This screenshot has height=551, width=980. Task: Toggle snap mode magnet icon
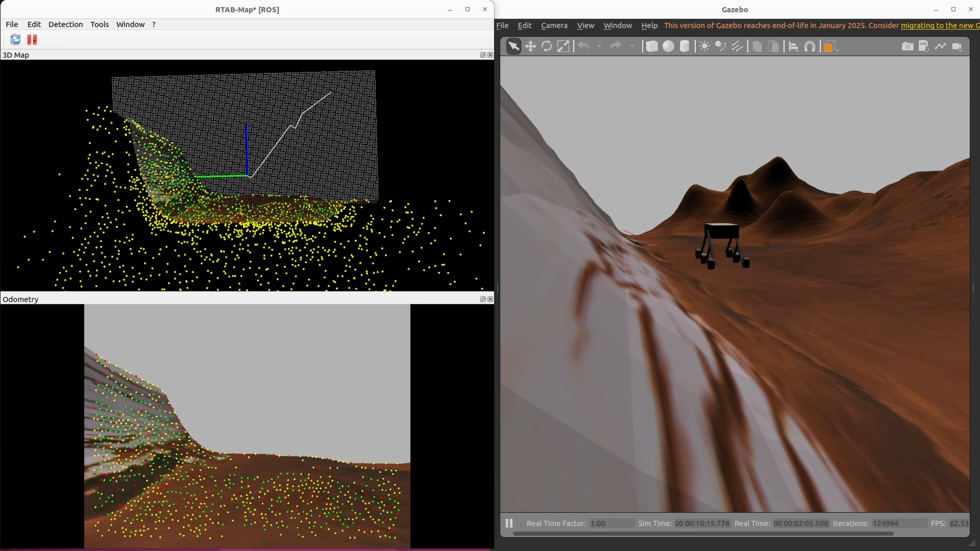tap(810, 46)
